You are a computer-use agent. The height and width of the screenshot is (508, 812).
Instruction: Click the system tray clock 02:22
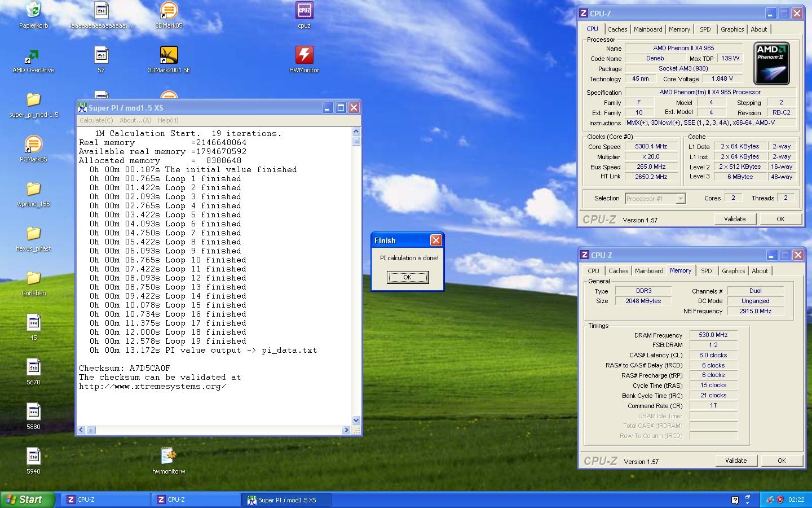click(x=796, y=500)
